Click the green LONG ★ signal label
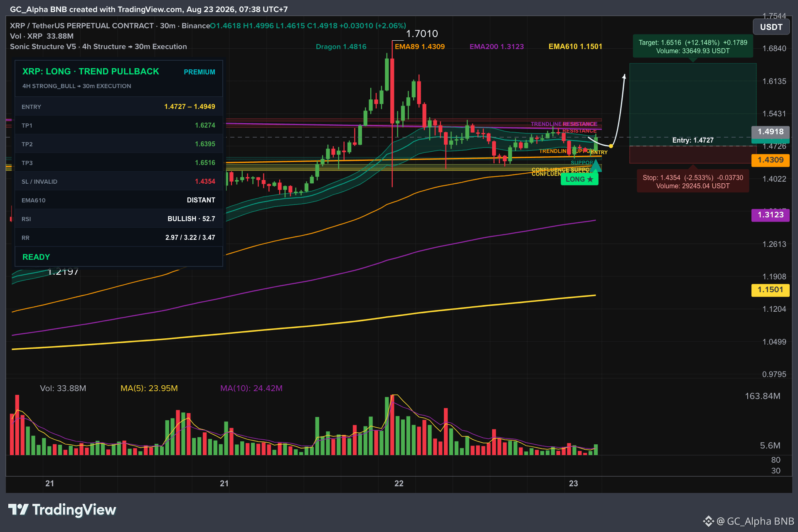 [579, 179]
